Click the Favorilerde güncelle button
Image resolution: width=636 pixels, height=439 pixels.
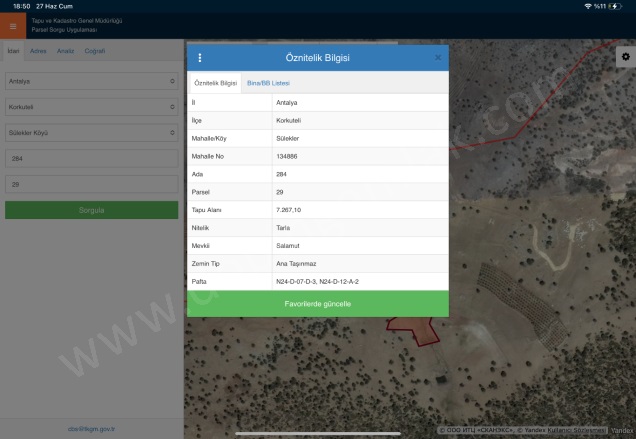[x=317, y=303]
